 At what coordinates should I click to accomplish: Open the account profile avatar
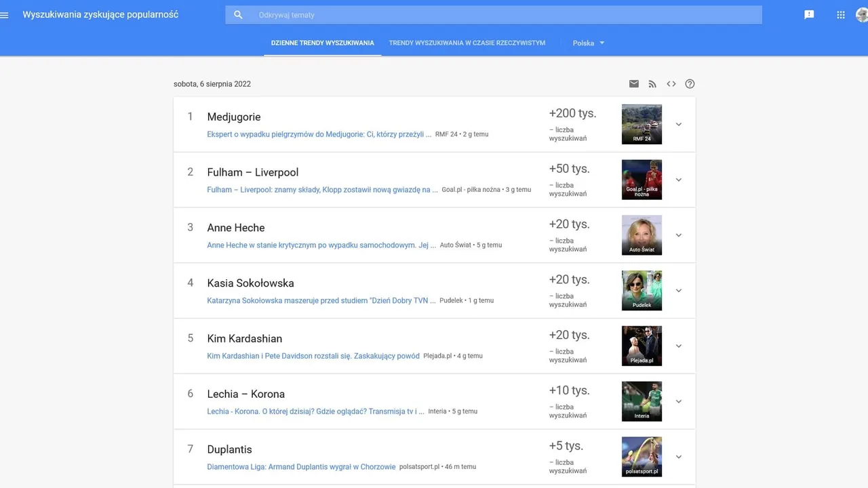point(862,15)
